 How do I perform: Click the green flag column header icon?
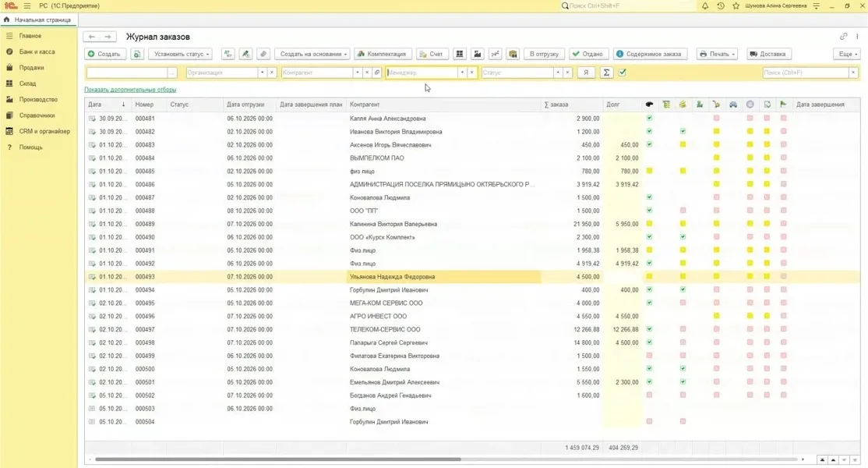[783, 104]
